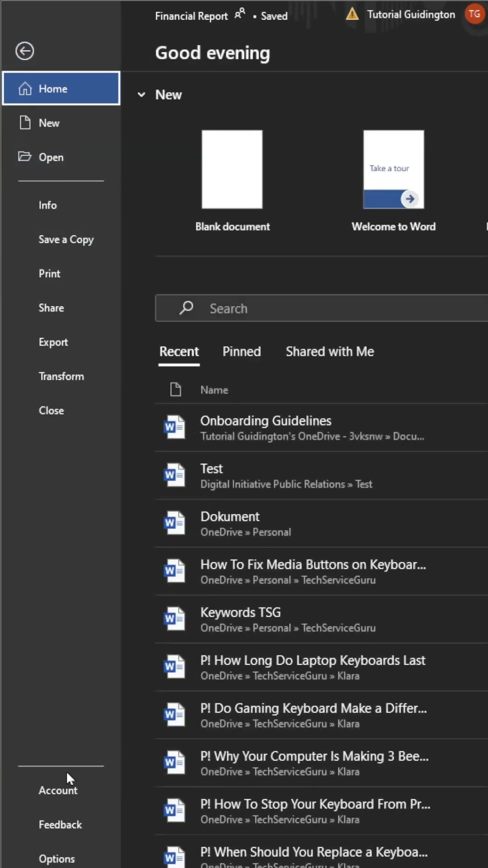Go to Account settings
The height and width of the screenshot is (868, 488).
[x=58, y=790]
